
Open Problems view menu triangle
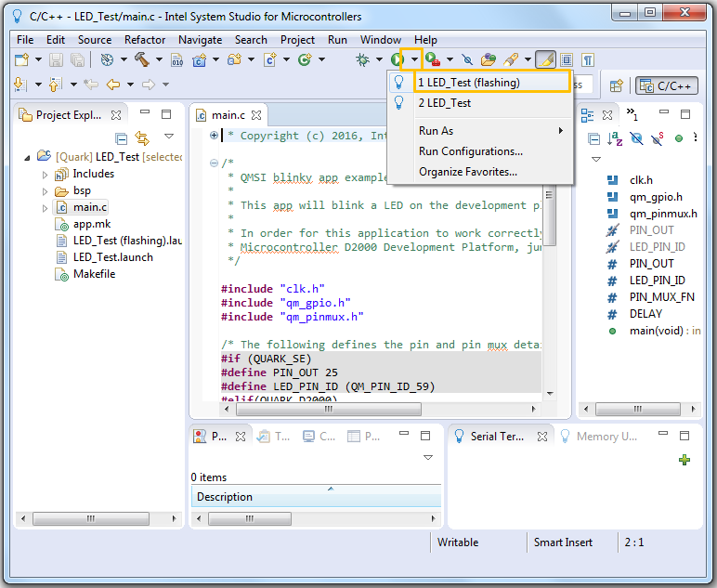[x=428, y=457]
